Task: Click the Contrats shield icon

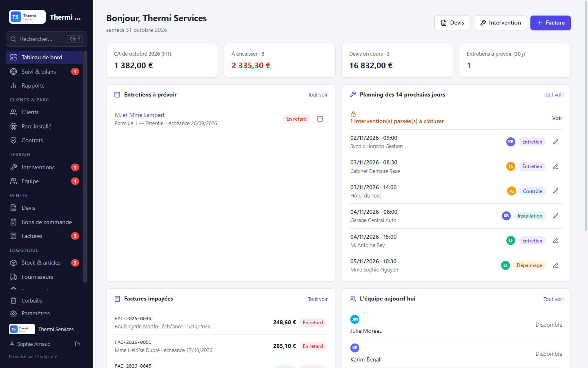Action: point(13,140)
